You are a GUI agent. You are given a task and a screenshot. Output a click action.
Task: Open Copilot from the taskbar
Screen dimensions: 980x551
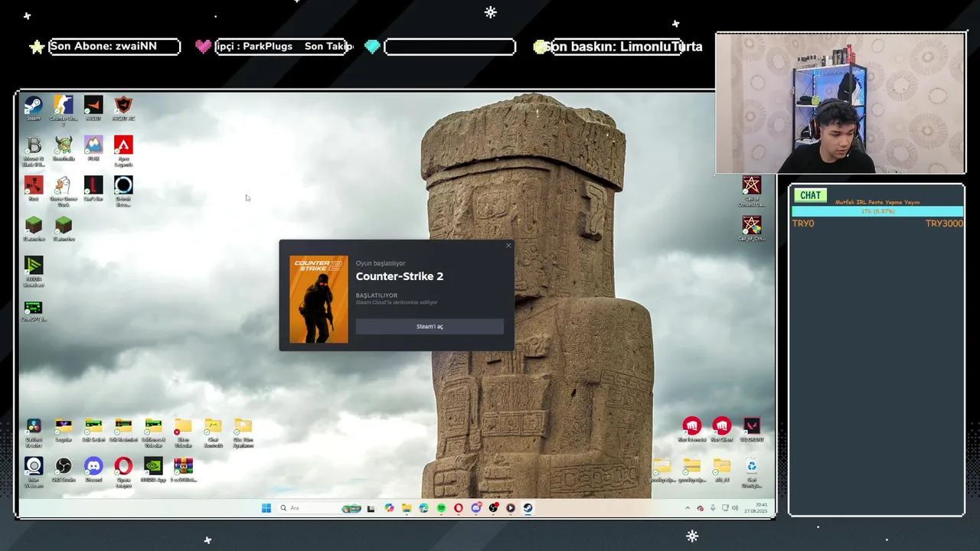point(389,508)
